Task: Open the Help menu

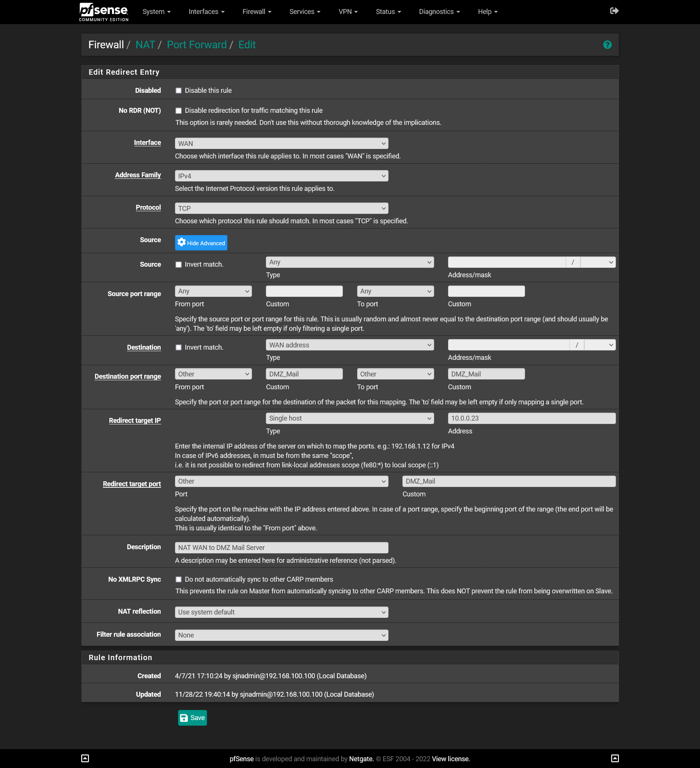Action: [488, 12]
